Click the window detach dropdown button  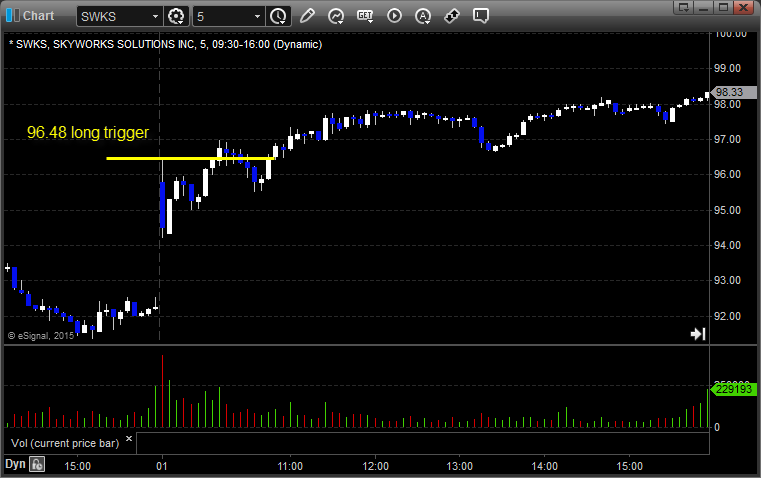(x=684, y=7)
